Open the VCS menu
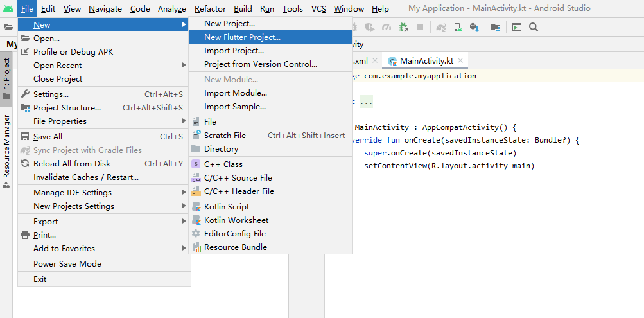Screen dimensions: 644x318 click(x=318, y=8)
